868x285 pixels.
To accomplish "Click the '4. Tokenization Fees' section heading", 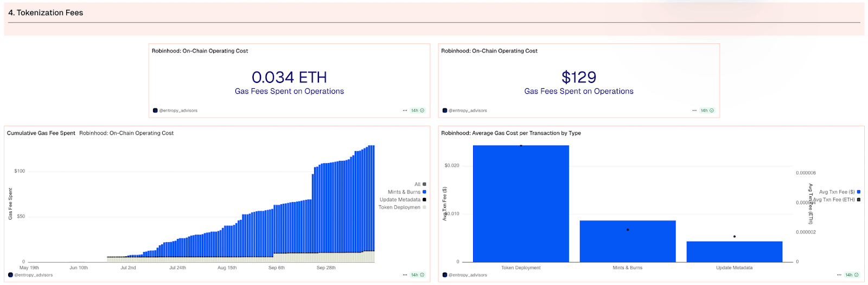I will click(x=46, y=12).
